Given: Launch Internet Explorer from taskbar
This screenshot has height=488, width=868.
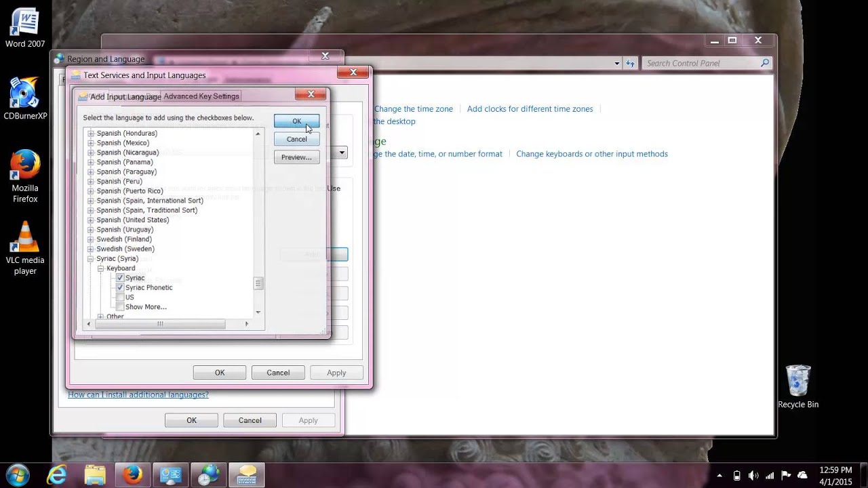Looking at the screenshot, I should coord(56,474).
